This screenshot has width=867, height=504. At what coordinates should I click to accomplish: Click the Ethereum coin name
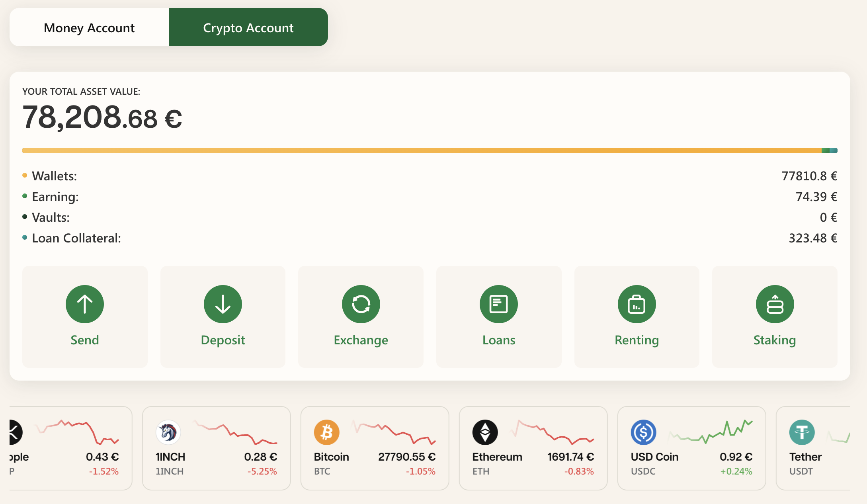click(x=497, y=457)
